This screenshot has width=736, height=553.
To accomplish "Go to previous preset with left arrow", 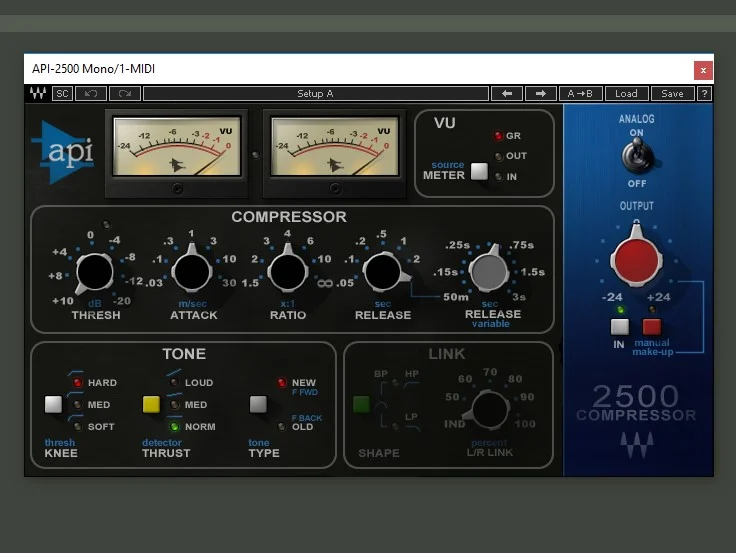I will (x=507, y=93).
